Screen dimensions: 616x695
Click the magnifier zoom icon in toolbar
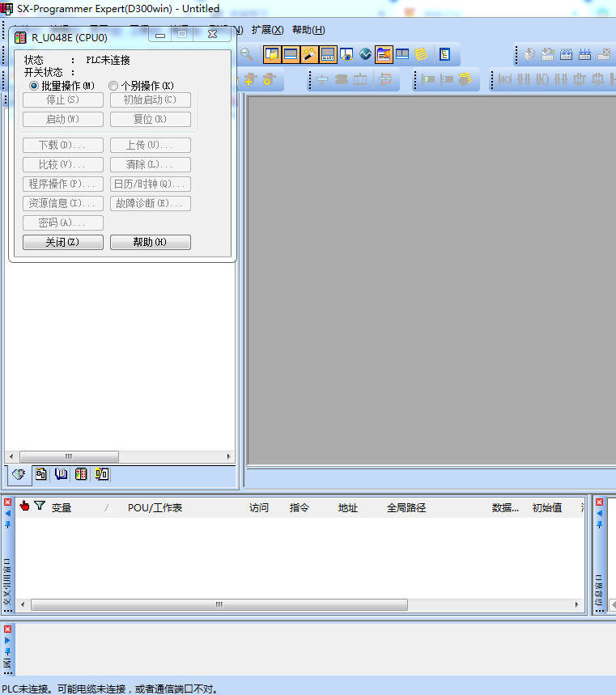click(x=247, y=54)
